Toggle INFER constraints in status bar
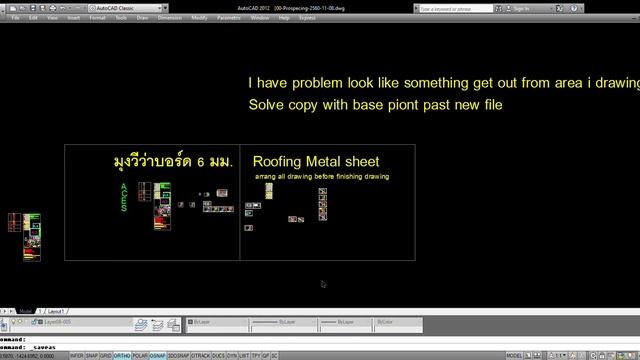This screenshot has width=640, height=360. pos(76,356)
